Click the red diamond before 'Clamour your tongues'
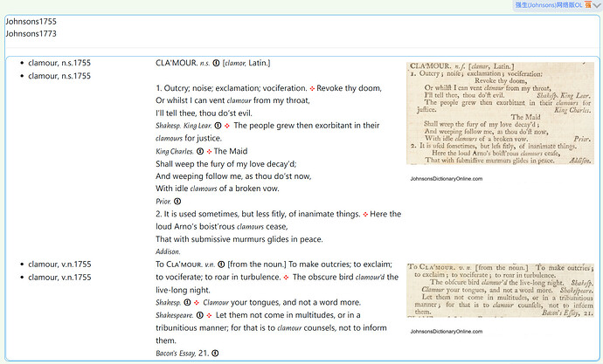Screen dimensions: 603x364 click(x=197, y=303)
